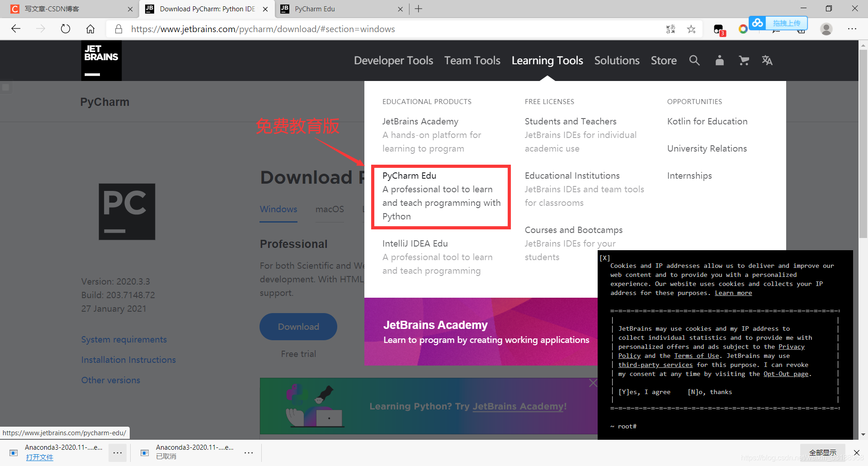Open System requirements link
Image resolution: width=868 pixels, height=466 pixels.
(124, 339)
